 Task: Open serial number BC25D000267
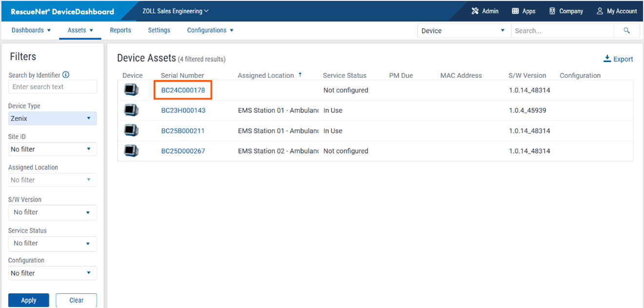point(183,151)
